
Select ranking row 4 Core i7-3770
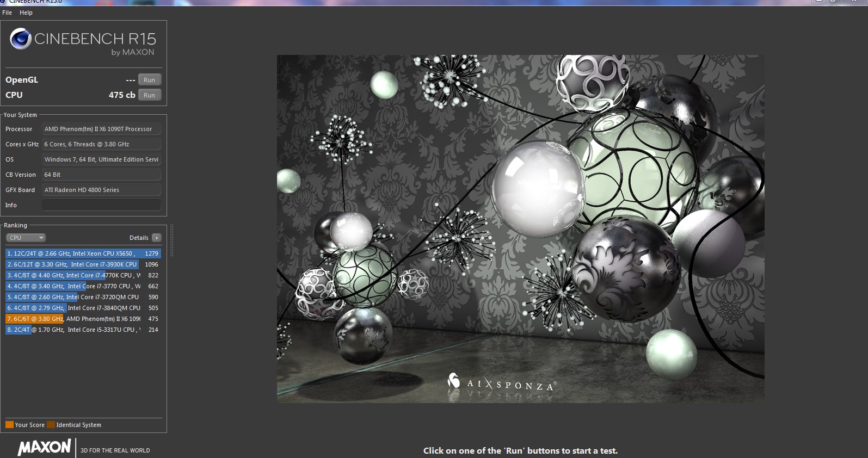click(x=83, y=286)
